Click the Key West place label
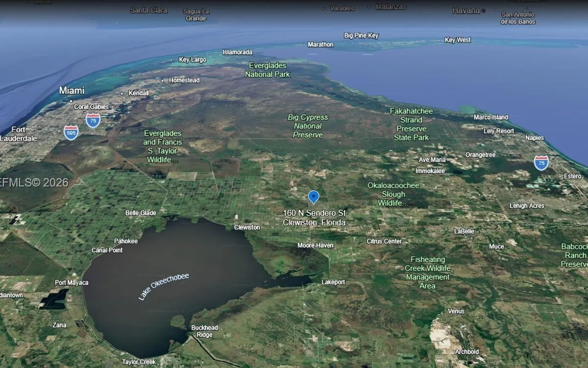Viewport: 588px width, 368px height. point(457,40)
